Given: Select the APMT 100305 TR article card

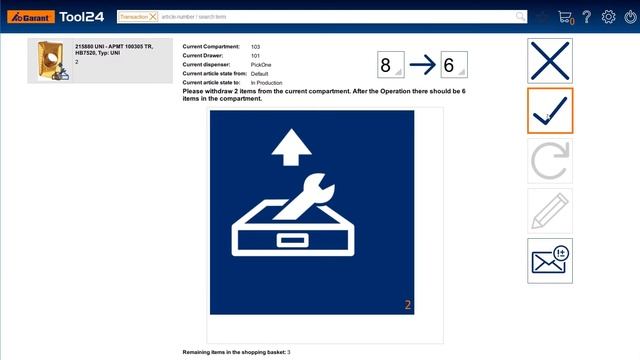Looking at the screenshot, I should pos(100,61).
